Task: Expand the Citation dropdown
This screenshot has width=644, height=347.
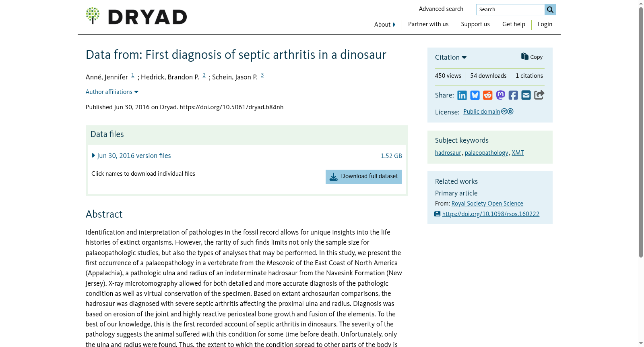Action: click(451, 57)
